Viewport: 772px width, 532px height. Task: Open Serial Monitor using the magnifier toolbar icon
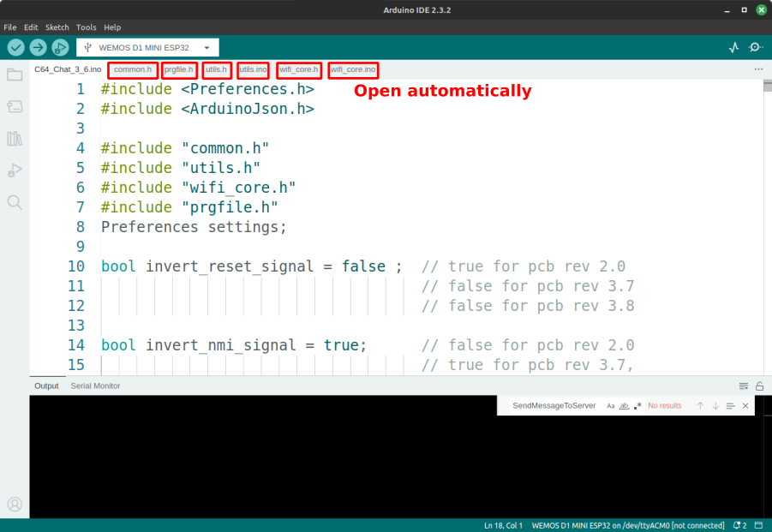[756, 47]
